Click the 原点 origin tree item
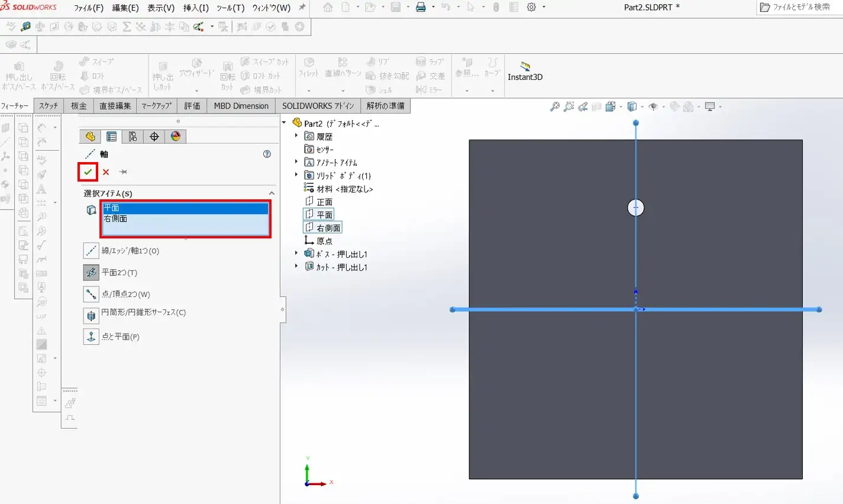The width and height of the screenshot is (843, 504). 324,241
